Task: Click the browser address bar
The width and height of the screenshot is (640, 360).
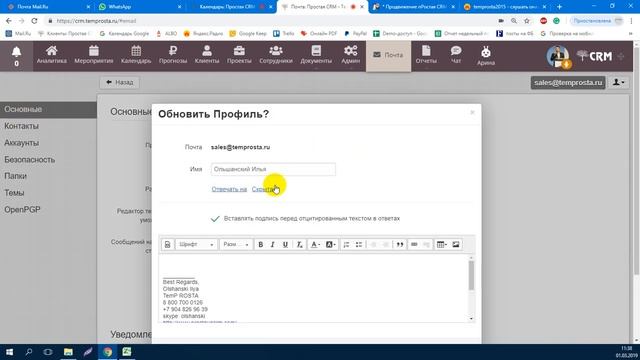Action: 269,21
